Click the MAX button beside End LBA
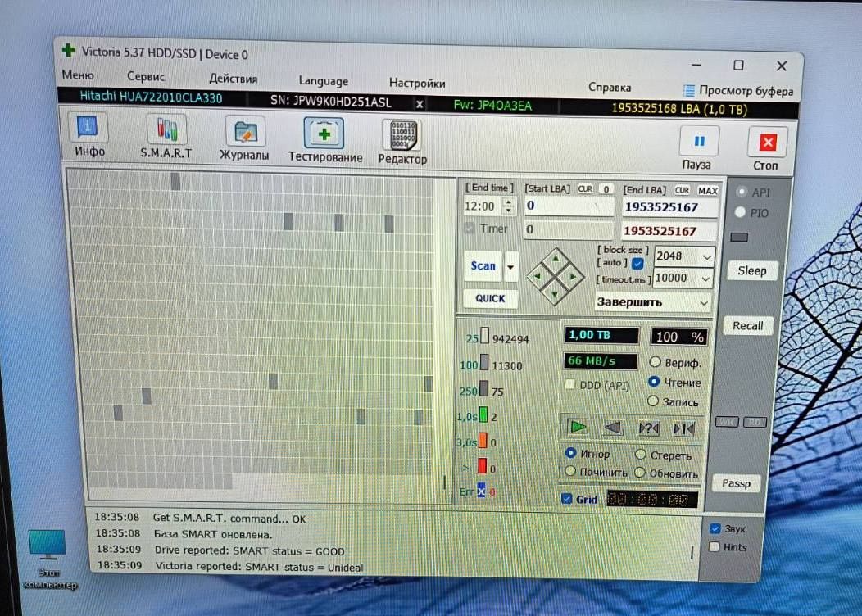The image size is (862, 616). 707,191
